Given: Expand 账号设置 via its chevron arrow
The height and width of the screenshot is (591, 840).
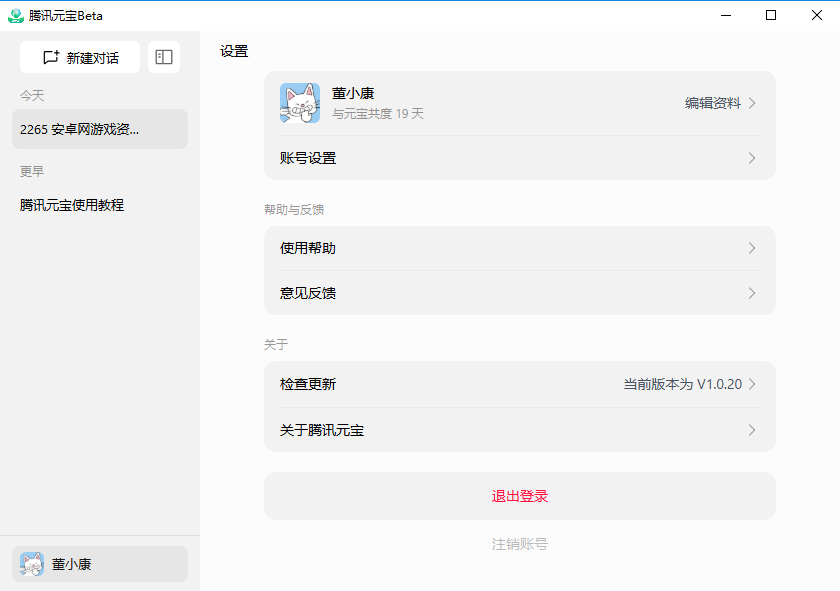Looking at the screenshot, I should [x=752, y=158].
